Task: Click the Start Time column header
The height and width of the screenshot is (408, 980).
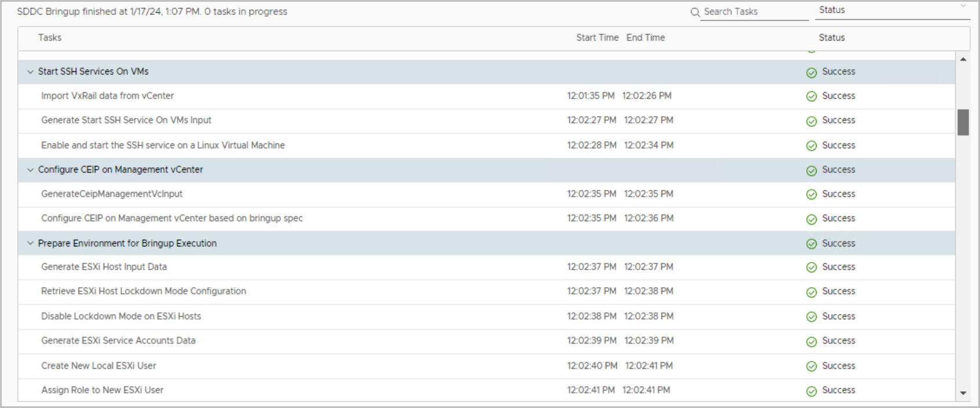Action: 597,38
